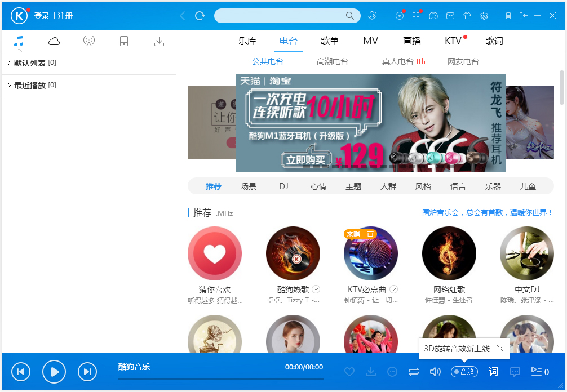
Task: Click the 登录 login link
Action: [x=42, y=16]
